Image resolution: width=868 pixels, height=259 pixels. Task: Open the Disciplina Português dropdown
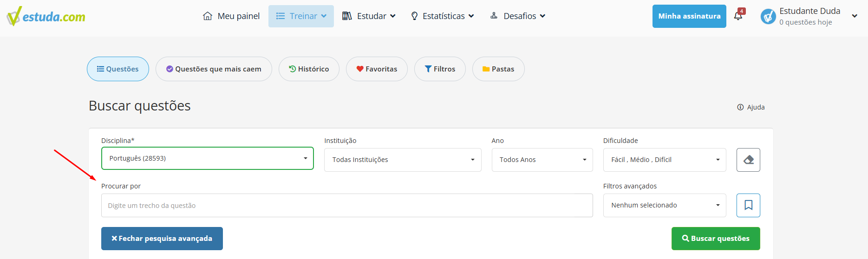click(208, 158)
